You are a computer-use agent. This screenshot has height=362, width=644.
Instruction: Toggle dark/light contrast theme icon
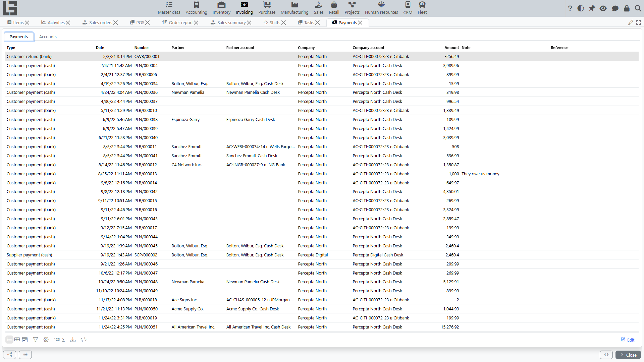click(581, 8)
